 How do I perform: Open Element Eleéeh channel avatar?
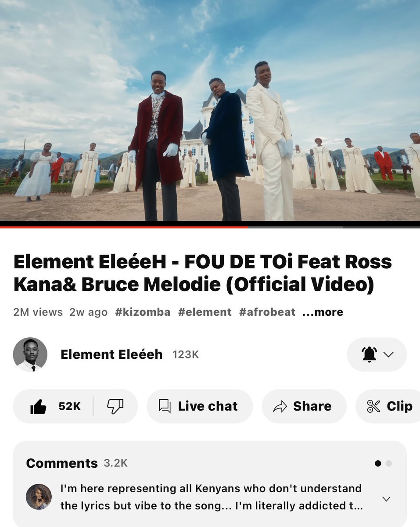point(30,354)
